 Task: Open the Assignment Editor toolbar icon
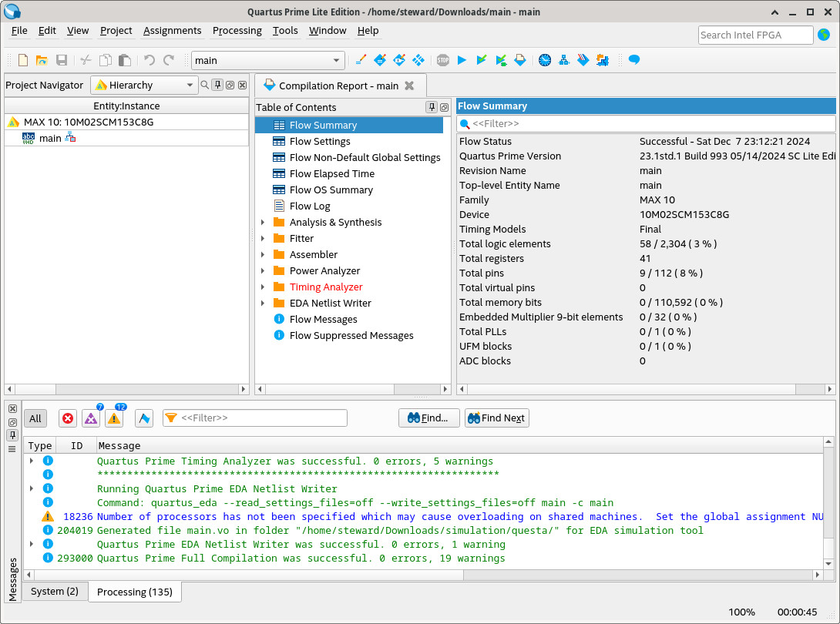coord(380,60)
